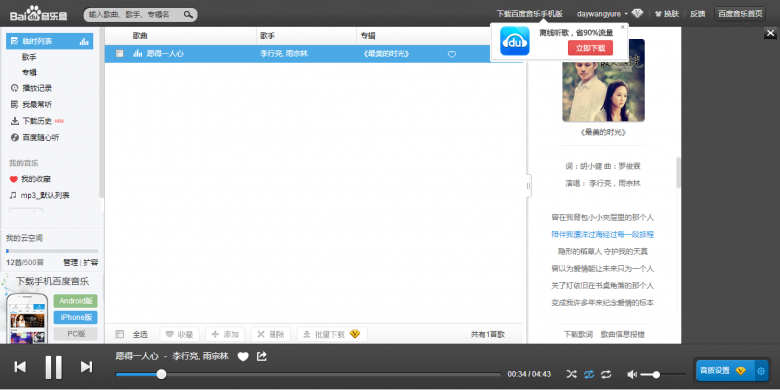Tick the checkbox for the 愿得一人心 row
This screenshot has width=780, height=390.
[x=119, y=53]
